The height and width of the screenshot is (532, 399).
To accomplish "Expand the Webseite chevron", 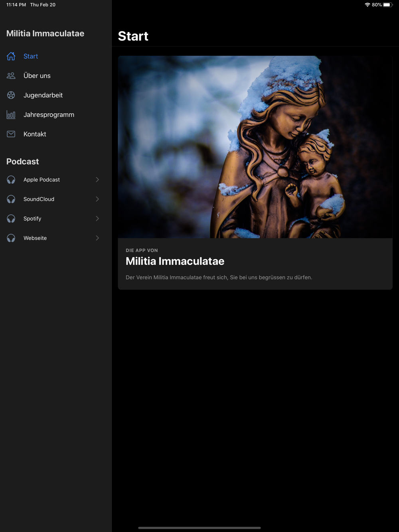I will coord(97,238).
